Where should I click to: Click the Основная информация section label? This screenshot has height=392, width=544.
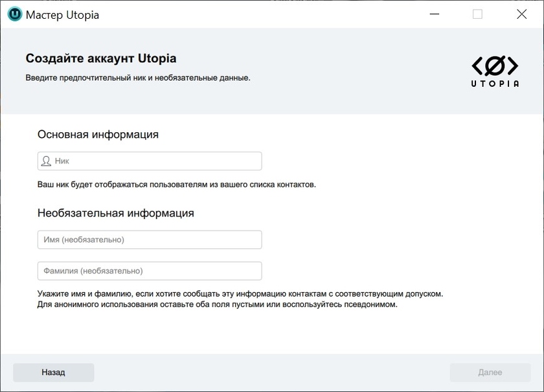[x=98, y=134]
